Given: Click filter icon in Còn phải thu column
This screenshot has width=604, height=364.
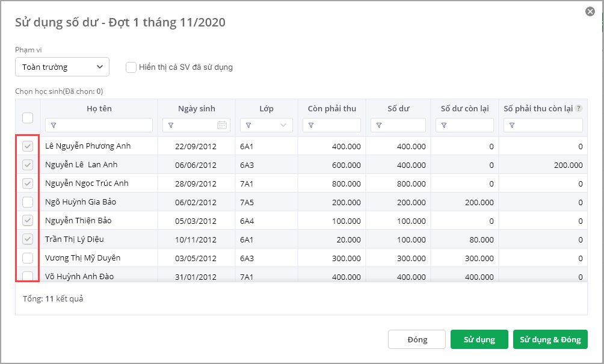Looking at the screenshot, I should tap(312, 125).
